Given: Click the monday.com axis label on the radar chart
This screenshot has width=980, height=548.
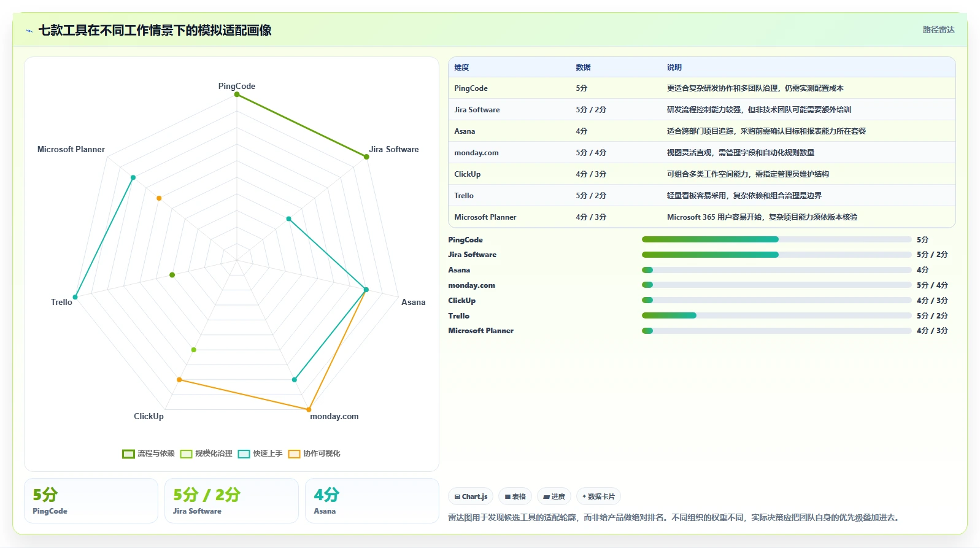Looking at the screenshot, I should pyautogui.click(x=334, y=417).
